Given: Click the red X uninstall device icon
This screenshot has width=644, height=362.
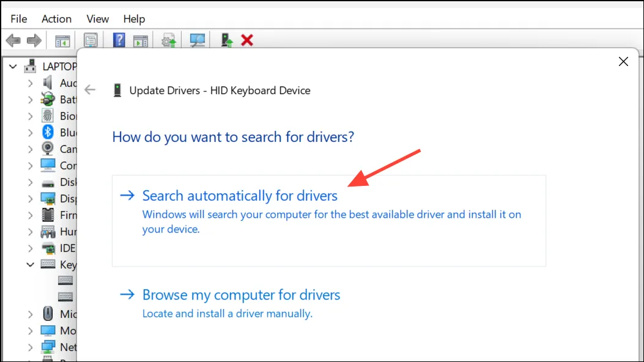Looking at the screenshot, I should 247,40.
